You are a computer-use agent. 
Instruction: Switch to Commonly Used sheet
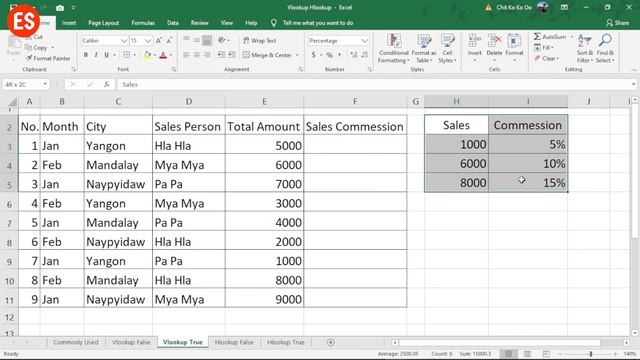(76, 342)
